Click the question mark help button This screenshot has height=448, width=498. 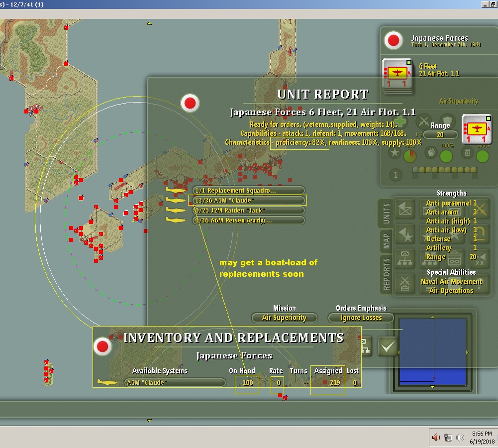480,283
